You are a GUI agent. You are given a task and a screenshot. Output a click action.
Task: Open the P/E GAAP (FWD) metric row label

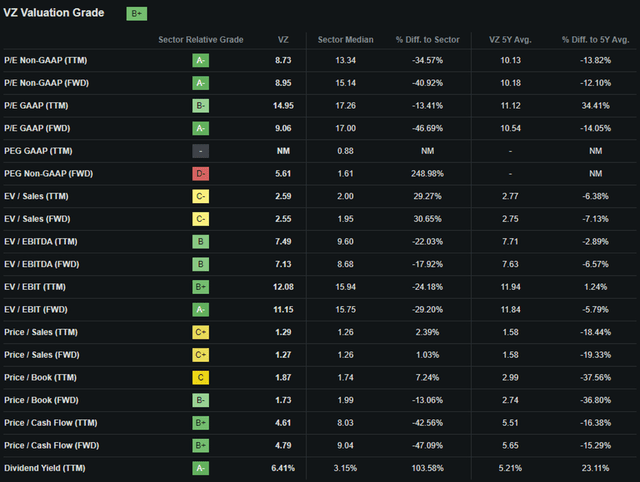click(37, 128)
